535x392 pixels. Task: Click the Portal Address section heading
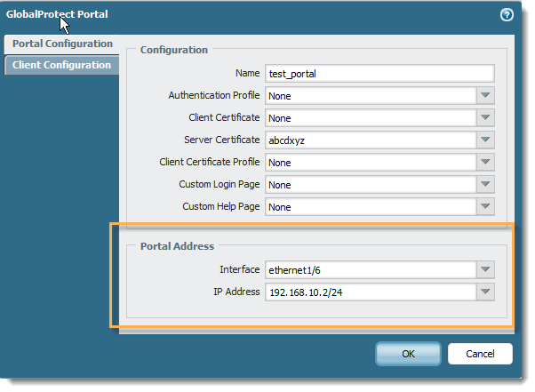coord(177,246)
